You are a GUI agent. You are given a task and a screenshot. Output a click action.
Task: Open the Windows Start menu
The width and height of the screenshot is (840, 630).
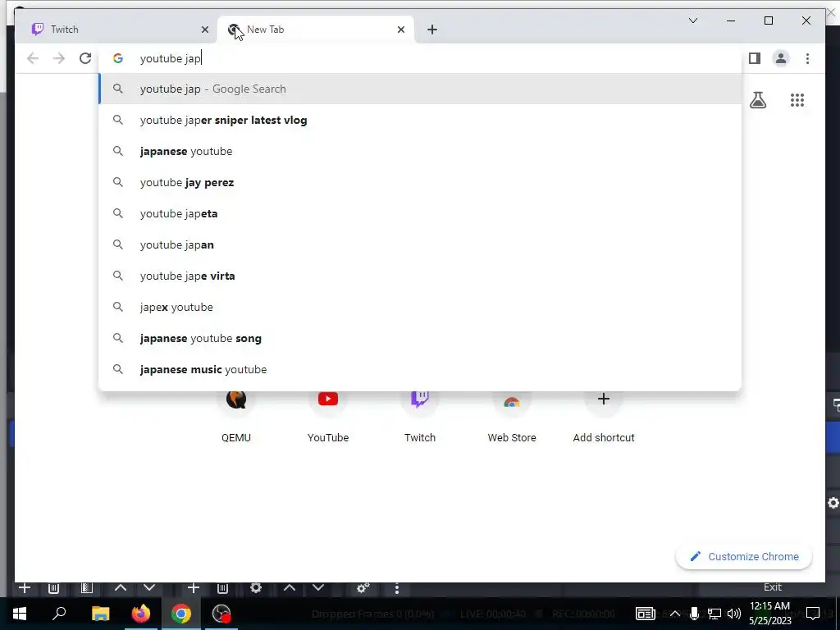(x=20, y=614)
